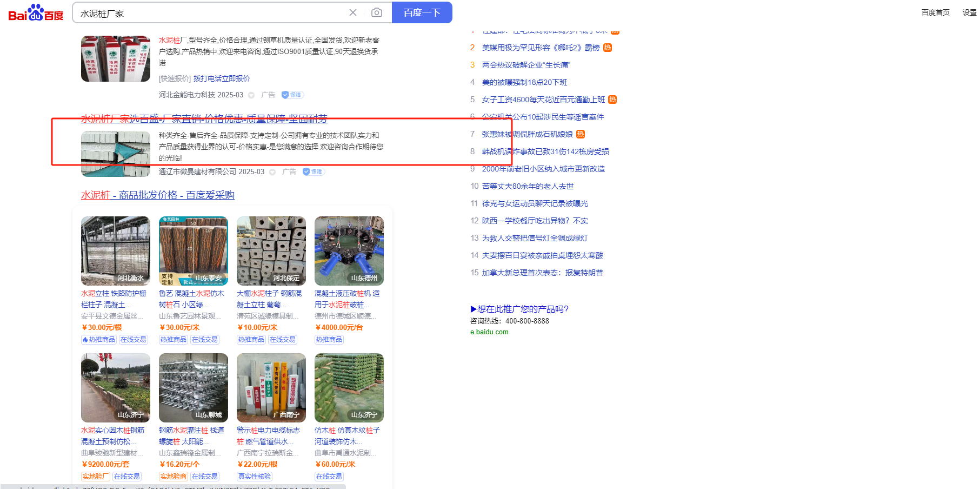980x489 pixels.
Task: Click the 保障 badge on the 通辽市微曼建材 ad
Action: [x=314, y=171]
